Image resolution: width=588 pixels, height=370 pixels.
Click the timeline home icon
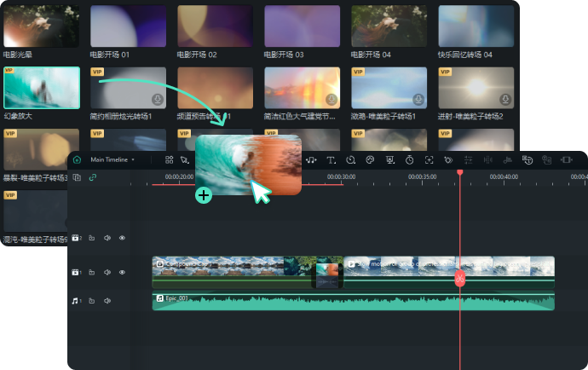(x=77, y=159)
